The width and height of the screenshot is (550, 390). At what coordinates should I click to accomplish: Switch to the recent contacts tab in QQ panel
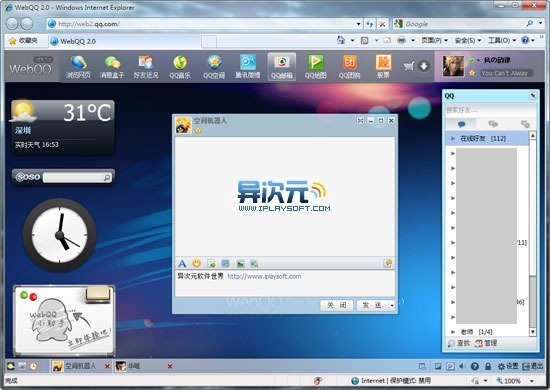click(x=525, y=124)
